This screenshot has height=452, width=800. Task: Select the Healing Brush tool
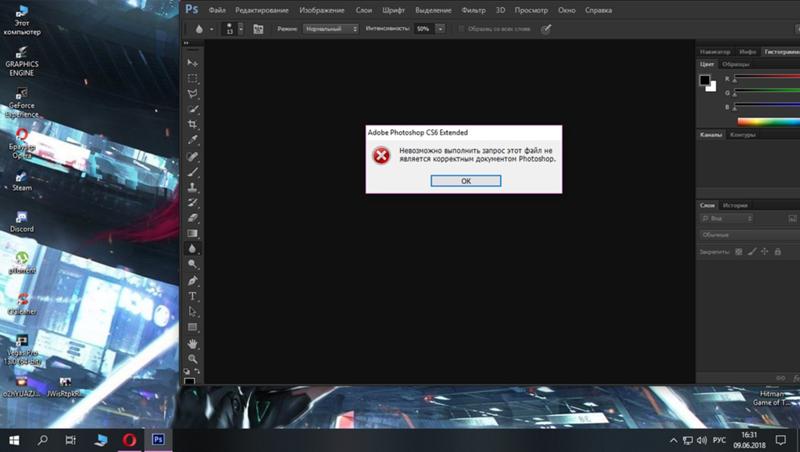(192, 156)
